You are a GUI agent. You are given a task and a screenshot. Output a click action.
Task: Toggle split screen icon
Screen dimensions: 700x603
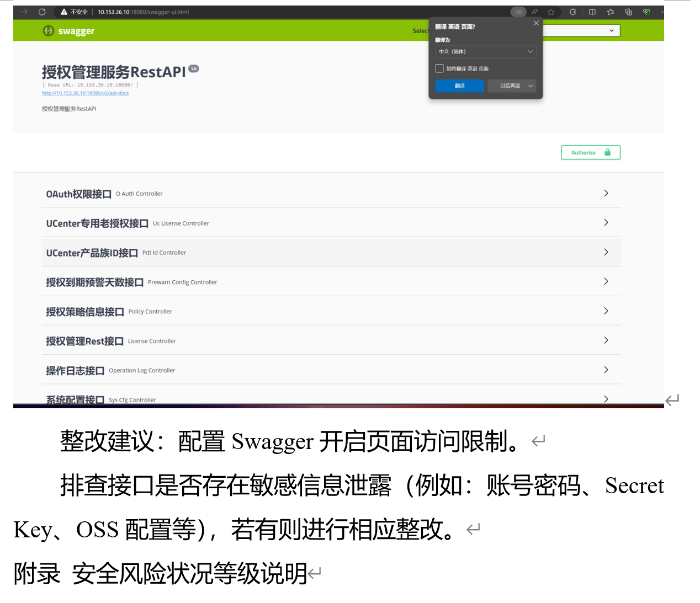click(x=592, y=12)
